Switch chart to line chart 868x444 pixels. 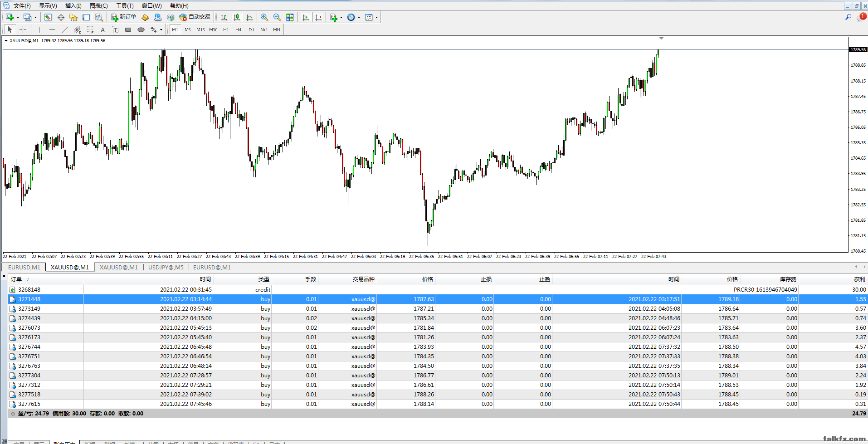pos(249,17)
